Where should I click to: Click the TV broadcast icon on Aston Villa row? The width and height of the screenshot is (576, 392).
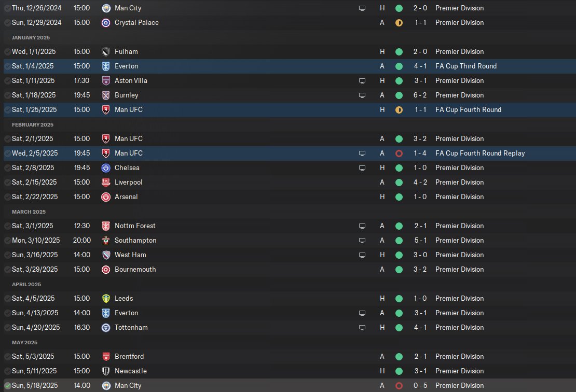point(362,81)
